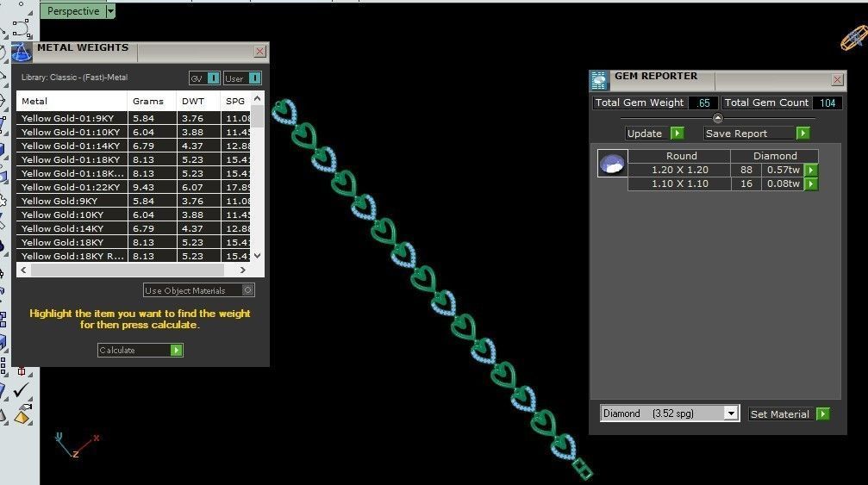Viewport: 868px width, 485px height.
Task: Select the Yellow Gold-01:18KY row
Action: coord(134,159)
